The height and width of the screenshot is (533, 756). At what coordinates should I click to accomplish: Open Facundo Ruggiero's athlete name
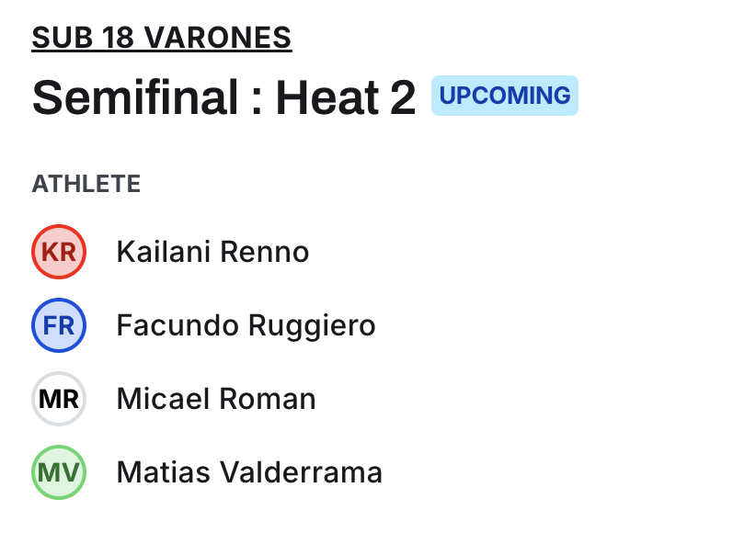[x=246, y=325]
